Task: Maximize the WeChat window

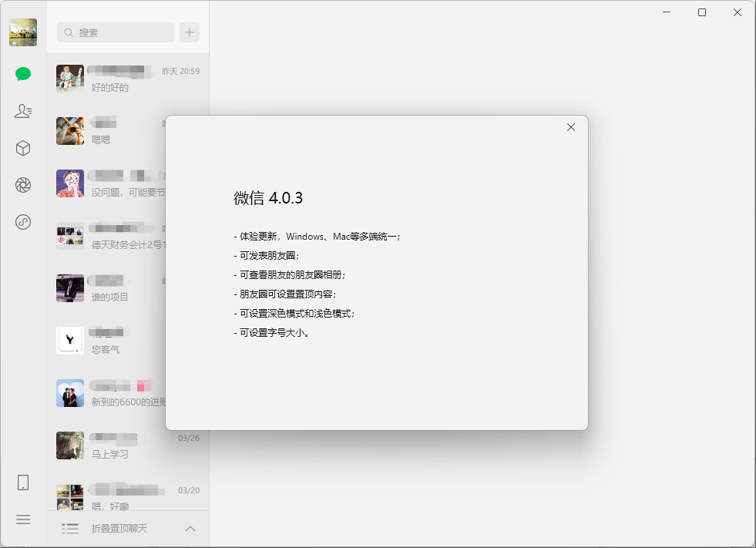Action: [x=702, y=12]
